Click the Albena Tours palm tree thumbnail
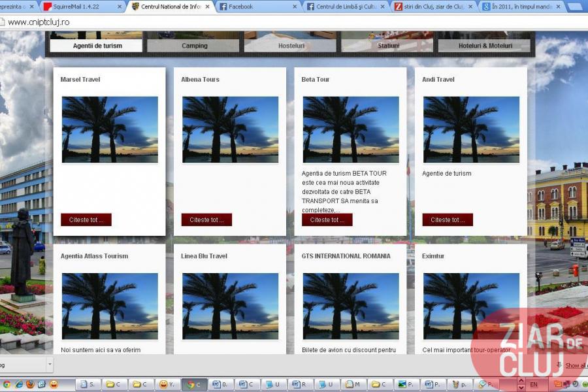Viewport: 588px width, 392px height. [230, 129]
